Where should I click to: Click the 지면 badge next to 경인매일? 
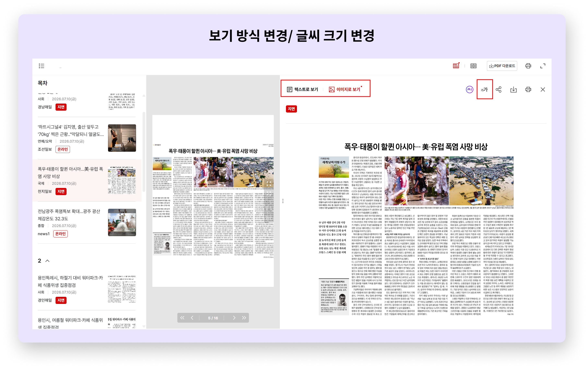[61, 300]
